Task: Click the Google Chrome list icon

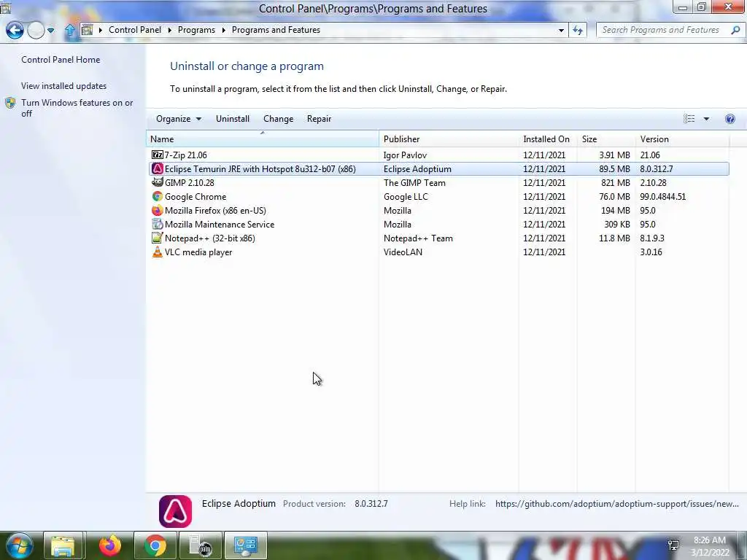Action: 158,196
